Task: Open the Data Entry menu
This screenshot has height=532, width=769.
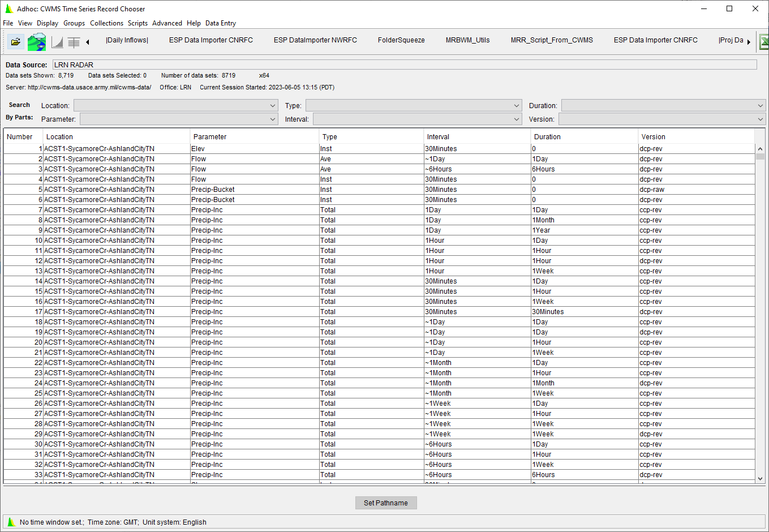Action: click(221, 23)
